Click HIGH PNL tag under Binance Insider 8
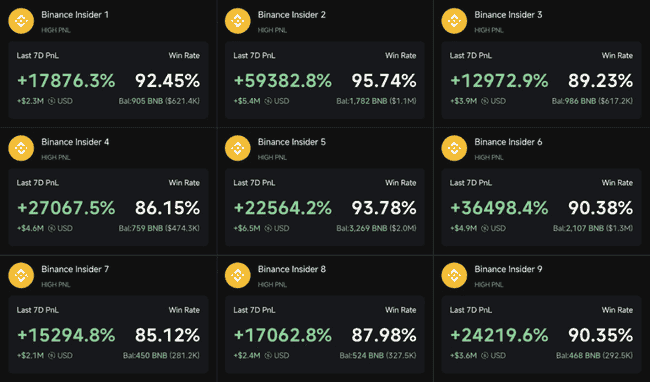This screenshot has height=382, width=650. tap(272, 285)
